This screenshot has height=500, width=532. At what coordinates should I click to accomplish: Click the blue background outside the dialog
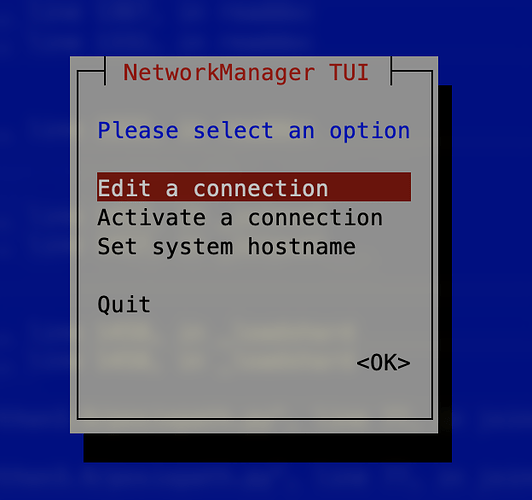[34, 237]
